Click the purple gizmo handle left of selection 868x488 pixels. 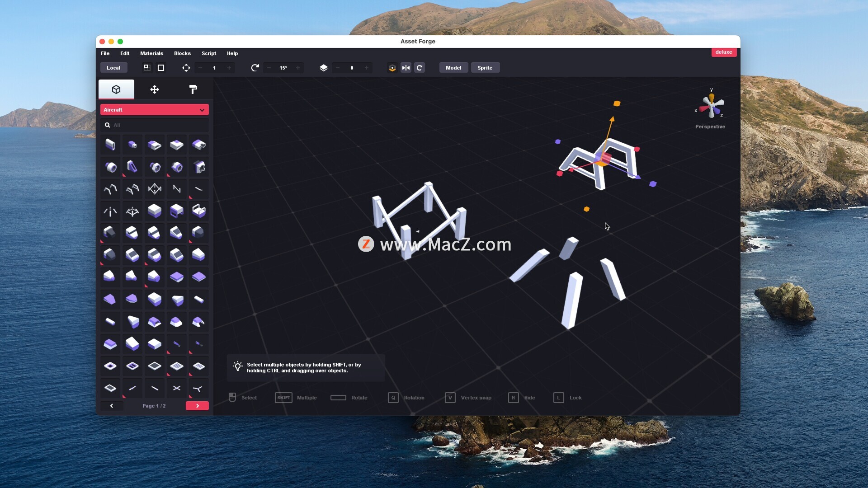pos(558,141)
